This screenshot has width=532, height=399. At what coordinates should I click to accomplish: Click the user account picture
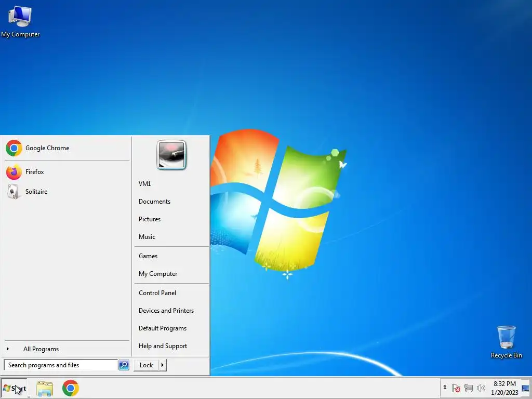coord(171,155)
